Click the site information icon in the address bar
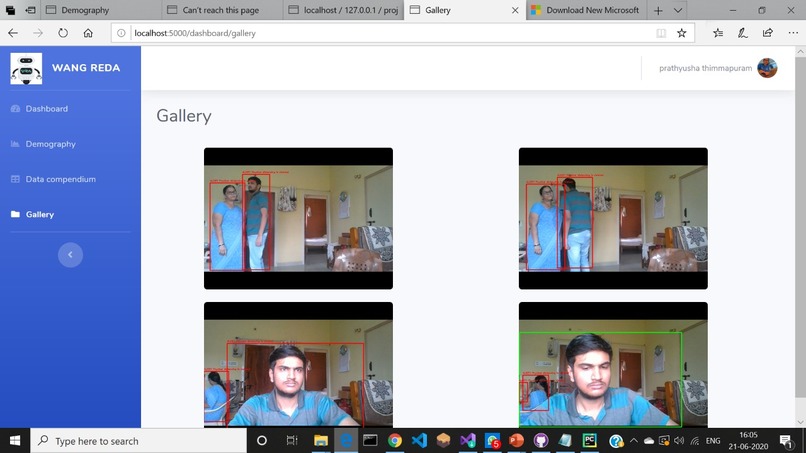Image resolution: width=806 pixels, height=453 pixels. coord(121,33)
